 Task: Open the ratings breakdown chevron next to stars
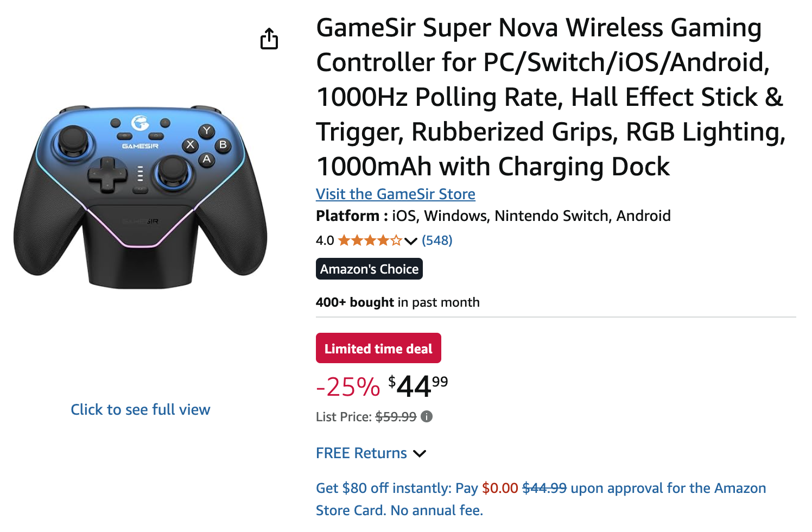[411, 241]
